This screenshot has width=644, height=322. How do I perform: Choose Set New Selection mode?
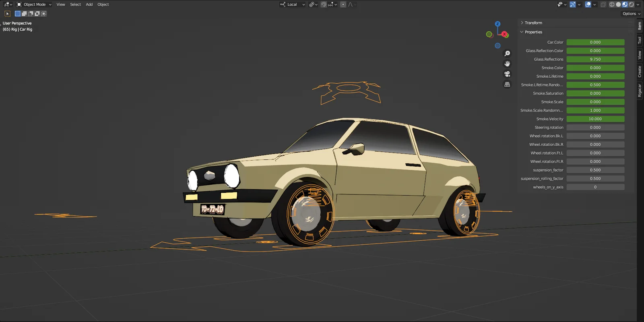pyautogui.click(x=18, y=14)
